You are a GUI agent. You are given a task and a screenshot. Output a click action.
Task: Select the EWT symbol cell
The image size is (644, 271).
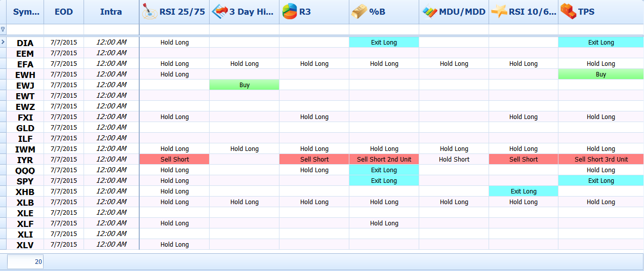25,96
